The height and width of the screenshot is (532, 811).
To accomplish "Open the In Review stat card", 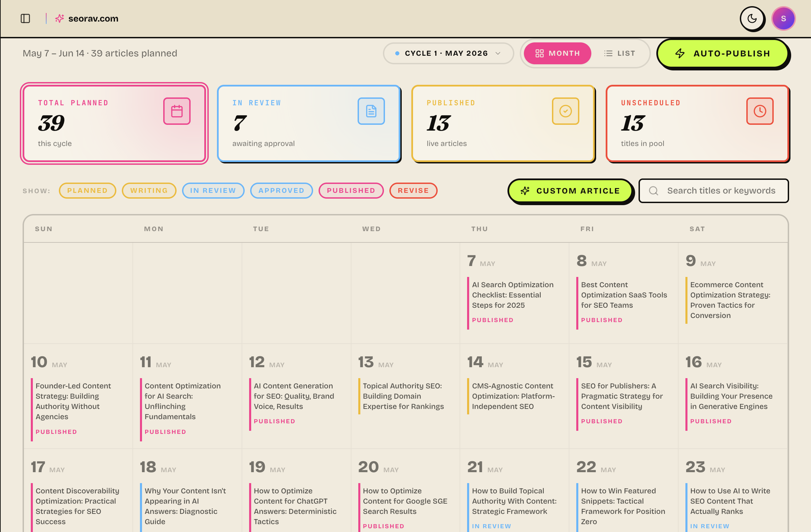I will [x=309, y=123].
